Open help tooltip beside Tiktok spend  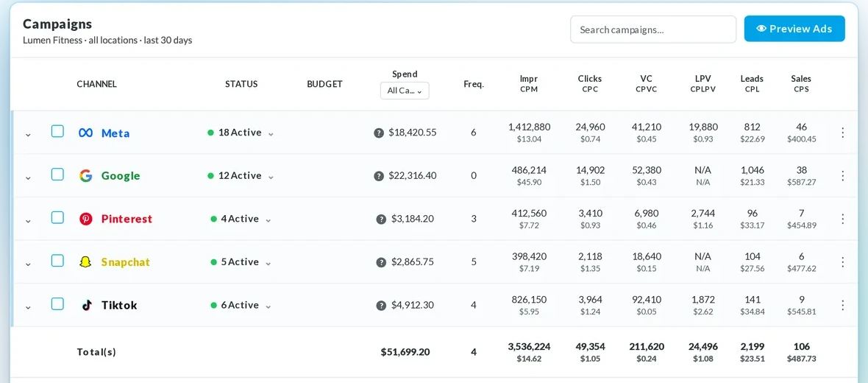pos(381,306)
